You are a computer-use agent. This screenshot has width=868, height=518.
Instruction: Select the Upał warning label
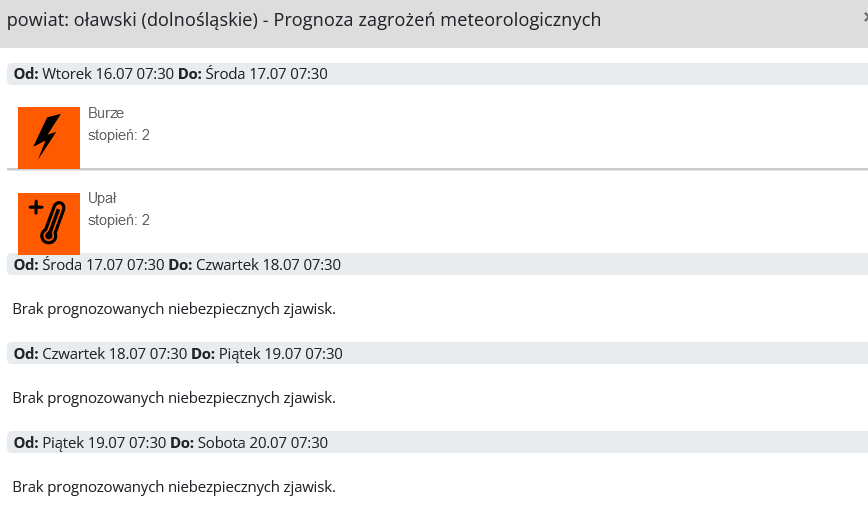pyautogui.click(x=102, y=198)
